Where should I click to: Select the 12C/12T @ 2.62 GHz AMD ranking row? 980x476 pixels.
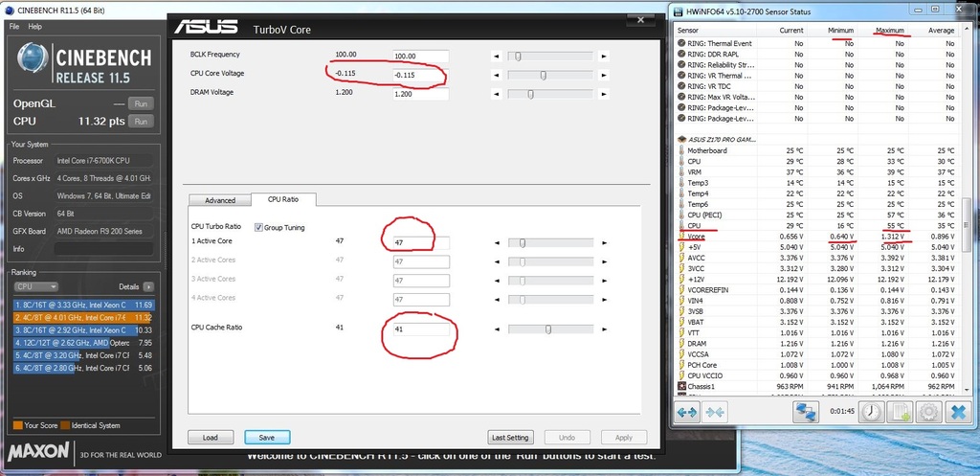[x=84, y=343]
